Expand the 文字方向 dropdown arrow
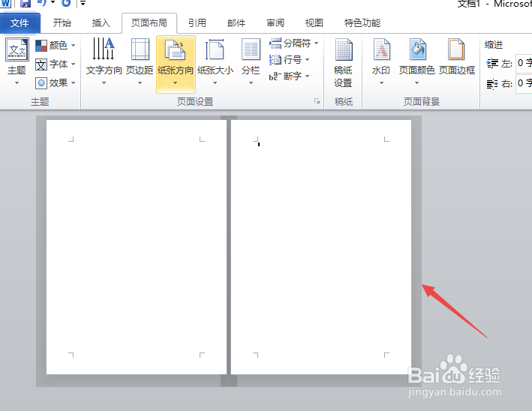The height and width of the screenshot is (411, 532). (104, 82)
